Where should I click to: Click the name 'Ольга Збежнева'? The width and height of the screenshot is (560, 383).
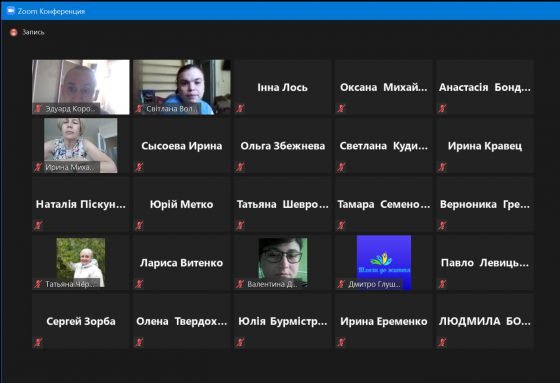[x=282, y=146]
